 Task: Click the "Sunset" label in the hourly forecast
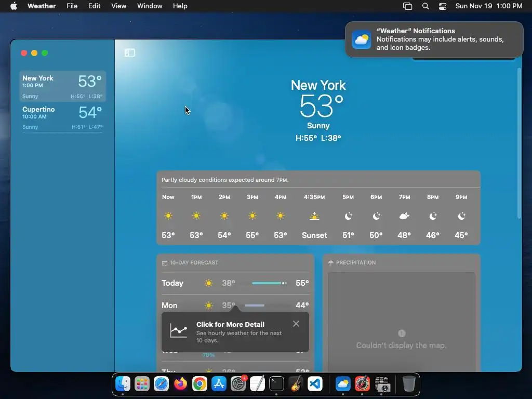point(314,235)
